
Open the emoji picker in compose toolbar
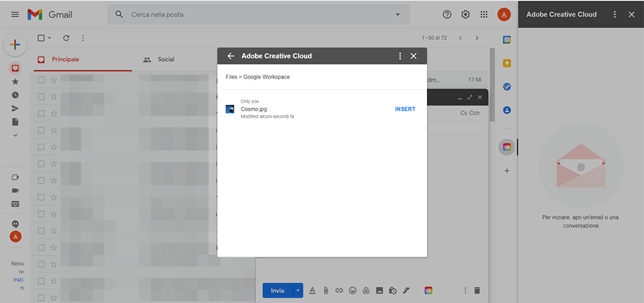coord(352,291)
